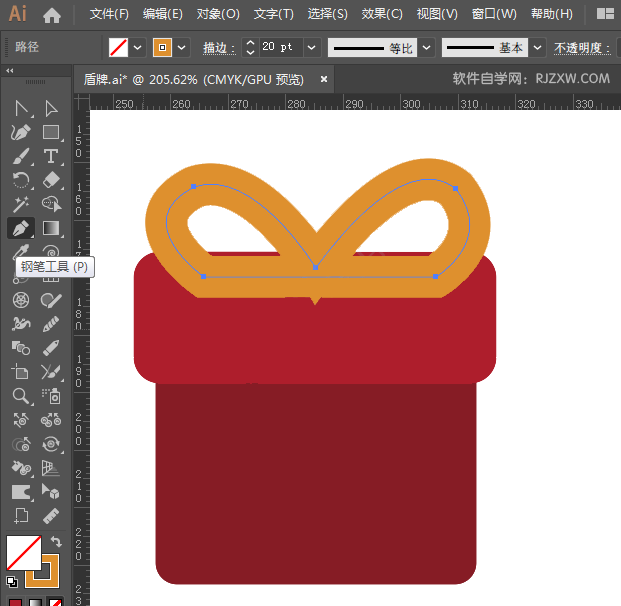Image resolution: width=621 pixels, height=606 pixels.
Task: Click the bow's center bottom anchor point
Action: pyautogui.click(x=315, y=267)
